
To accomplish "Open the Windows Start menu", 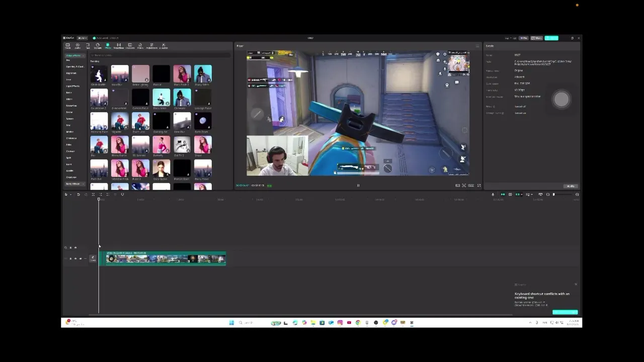I will [x=231, y=323].
